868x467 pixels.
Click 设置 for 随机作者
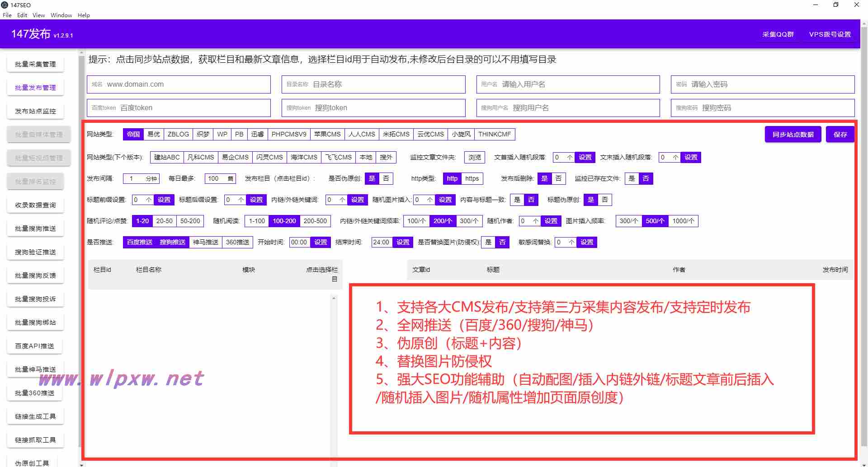pos(551,221)
